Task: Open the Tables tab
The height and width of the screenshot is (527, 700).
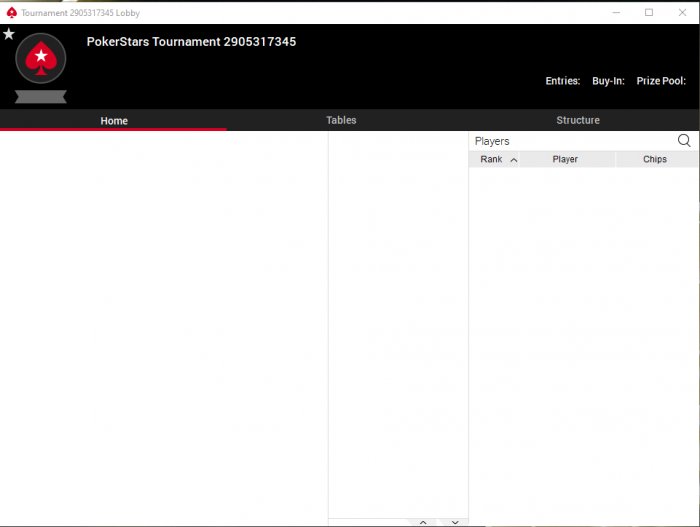Action: pos(341,120)
